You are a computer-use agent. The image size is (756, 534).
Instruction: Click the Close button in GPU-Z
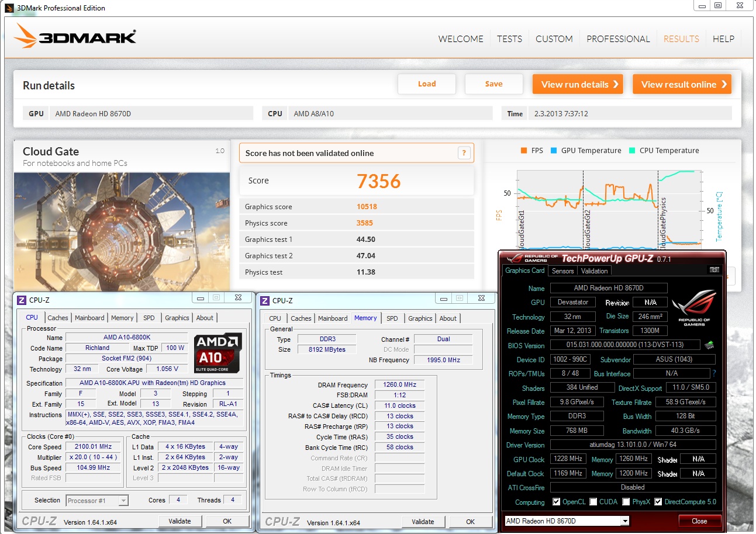699,521
